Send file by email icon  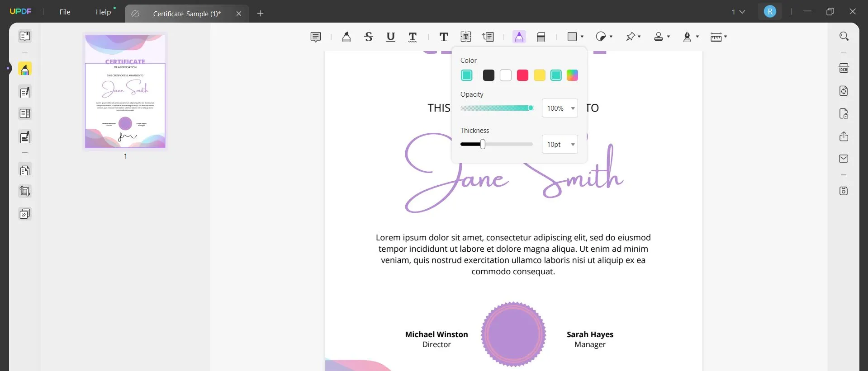(x=844, y=159)
